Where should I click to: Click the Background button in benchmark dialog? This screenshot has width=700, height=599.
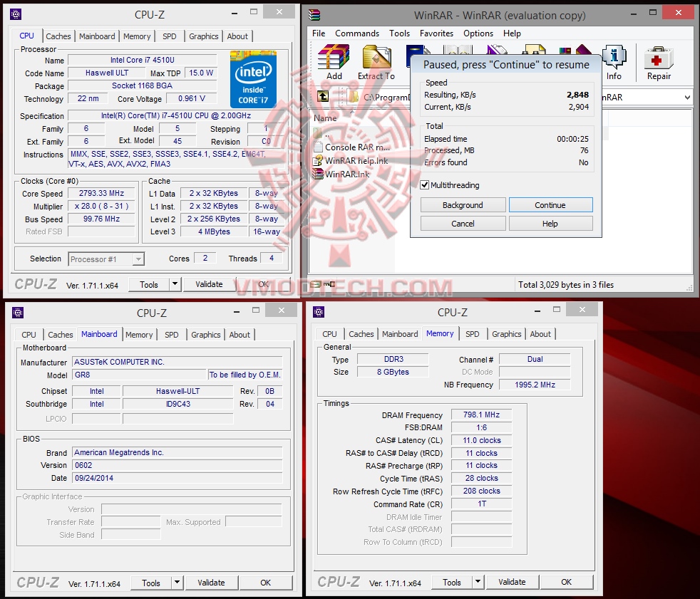[463, 205]
